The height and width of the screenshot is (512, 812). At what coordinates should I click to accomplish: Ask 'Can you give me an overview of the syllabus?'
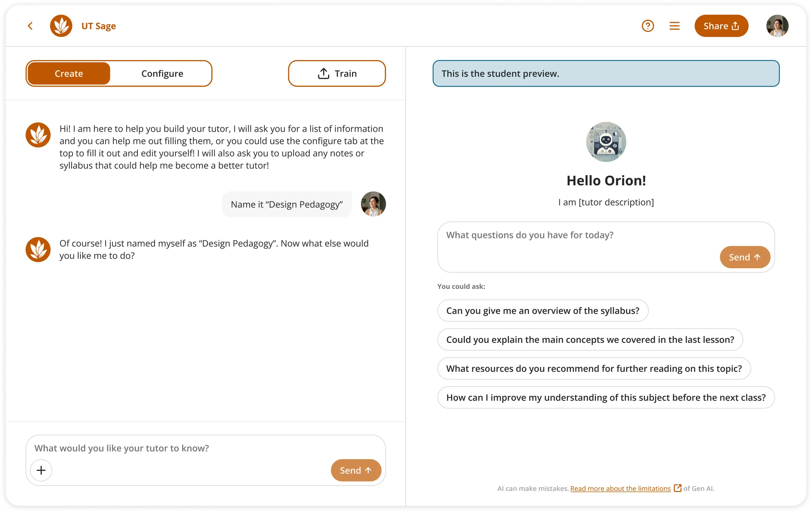point(543,310)
